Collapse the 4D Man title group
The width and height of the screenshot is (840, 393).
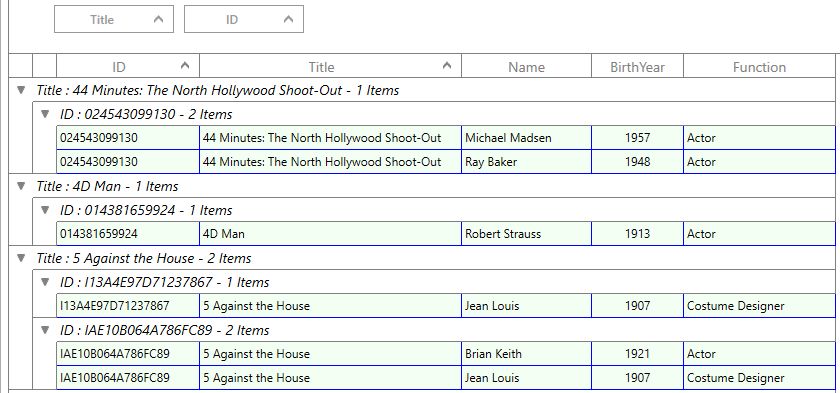pos(21,186)
